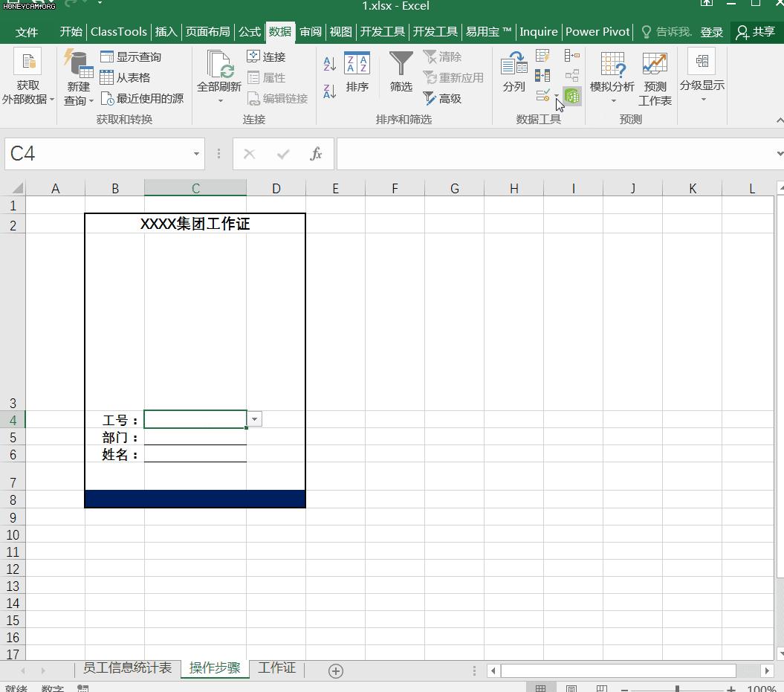
Task: Switch to the 公式 (Formulas) tab
Action: (x=250, y=32)
